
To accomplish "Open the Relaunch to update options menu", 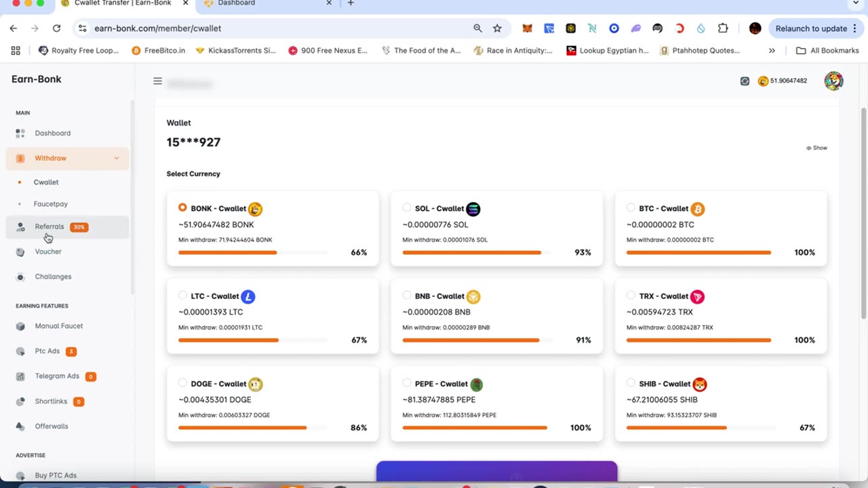I will 856,28.
